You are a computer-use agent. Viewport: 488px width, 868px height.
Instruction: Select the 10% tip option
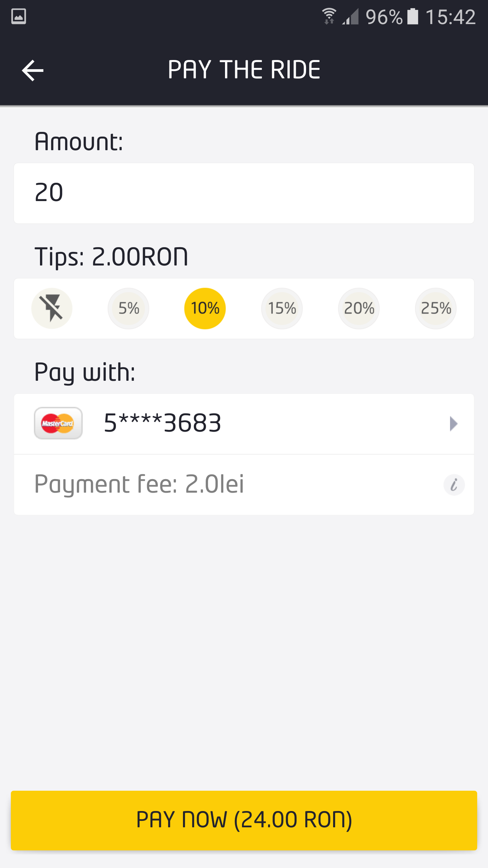pyautogui.click(x=205, y=308)
